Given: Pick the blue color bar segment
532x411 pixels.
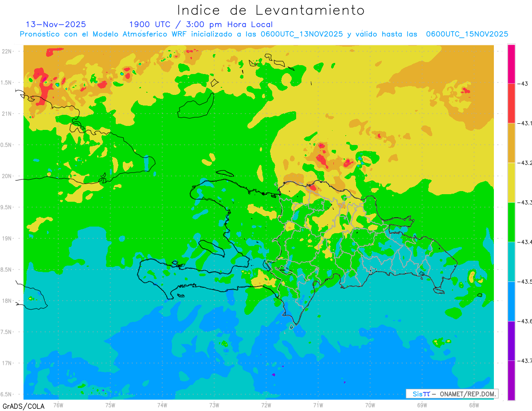Looking at the screenshot, I should click(511, 301).
